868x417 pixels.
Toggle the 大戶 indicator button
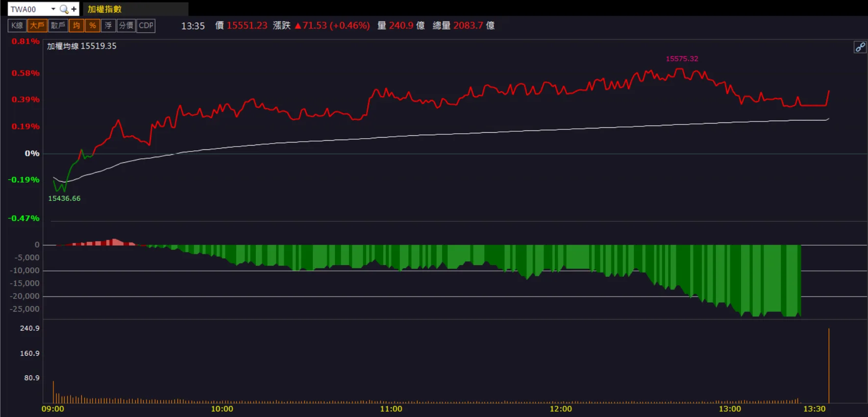coord(37,25)
